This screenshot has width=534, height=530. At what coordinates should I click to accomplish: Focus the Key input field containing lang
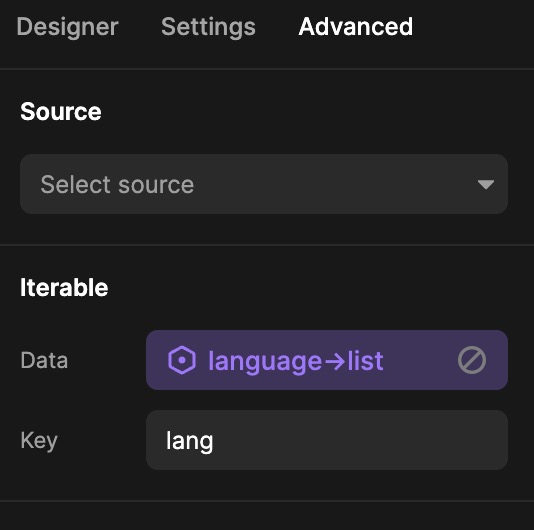(327, 440)
